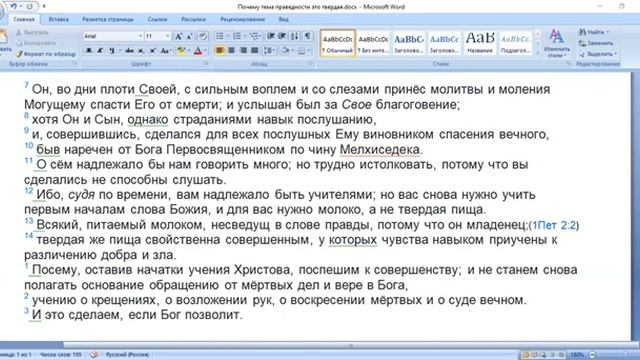This screenshot has width=640, height=360.
Task: Click Формат по образцу (Format Painter)
Action: (x=46, y=53)
